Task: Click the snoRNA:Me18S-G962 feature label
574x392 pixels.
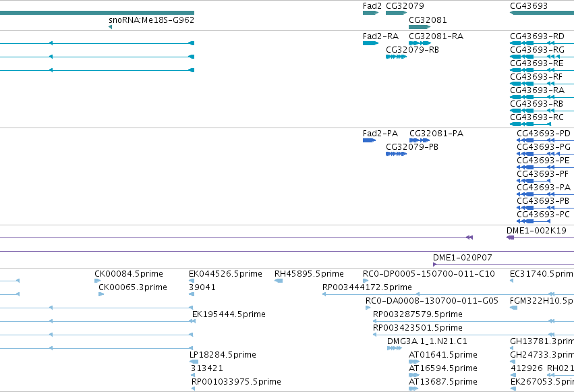Action: (x=152, y=20)
